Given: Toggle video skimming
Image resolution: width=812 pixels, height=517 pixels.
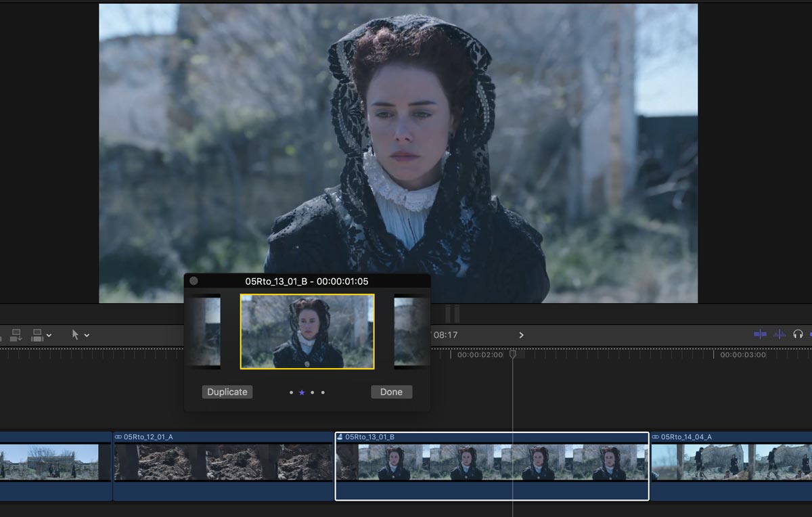Looking at the screenshot, I should click(761, 334).
